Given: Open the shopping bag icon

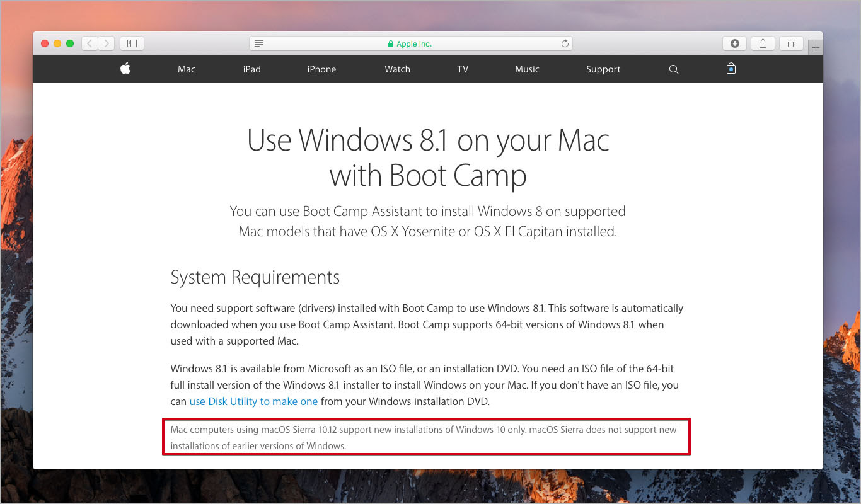Looking at the screenshot, I should pos(731,69).
